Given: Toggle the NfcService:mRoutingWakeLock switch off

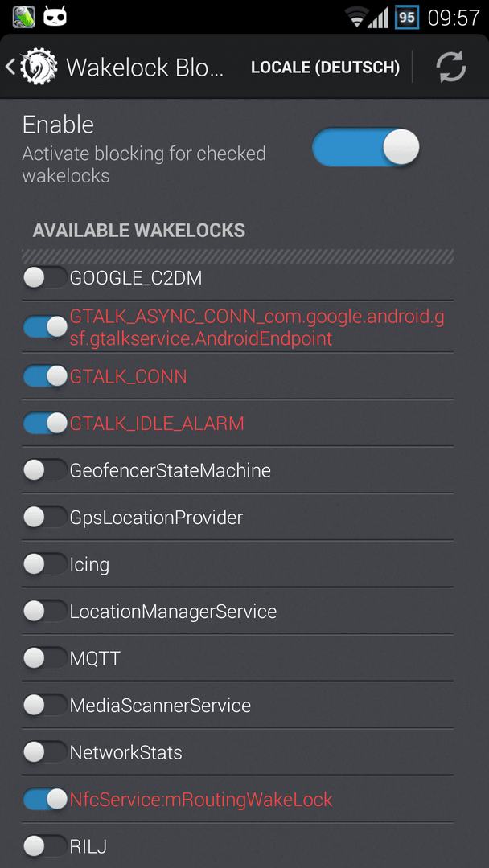Looking at the screenshot, I should [x=45, y=799].
